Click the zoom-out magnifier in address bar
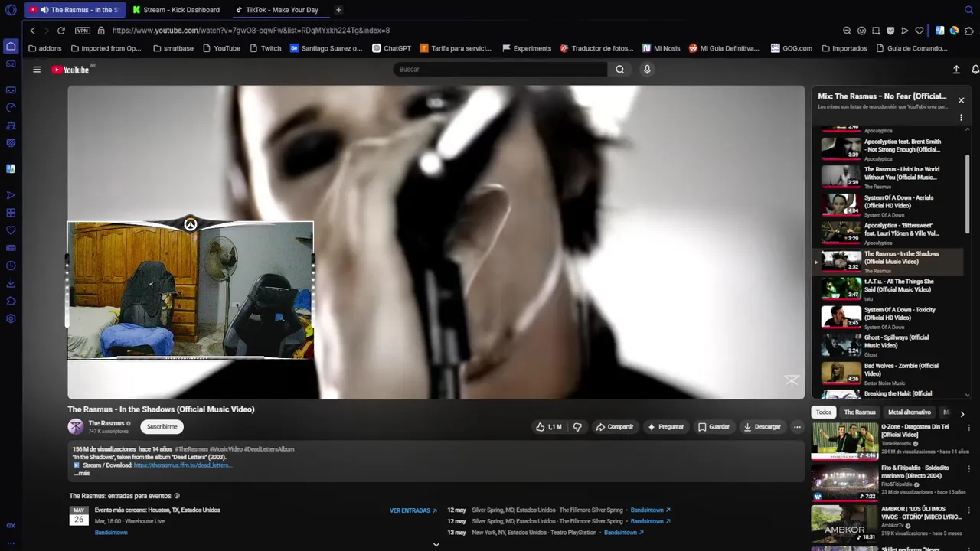Screen dimensions: 980x551 click(x=847, y=31)
